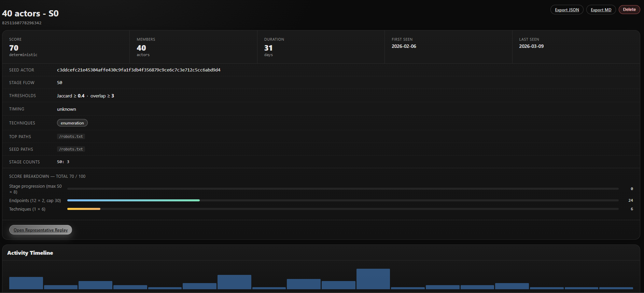
Task: Click the Export JSON button
Action: (567, 10)
